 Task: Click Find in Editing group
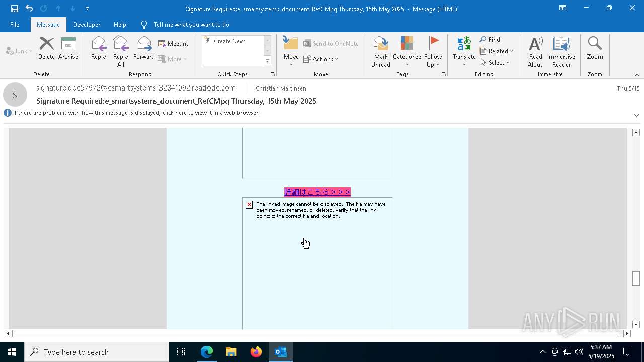pos(490,39)
